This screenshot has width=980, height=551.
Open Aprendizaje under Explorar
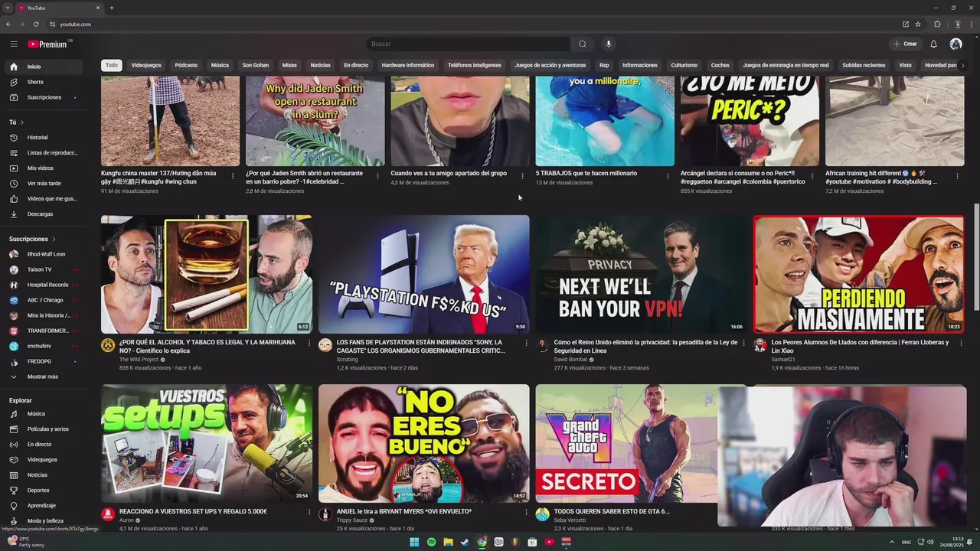[x=43, y=506]
